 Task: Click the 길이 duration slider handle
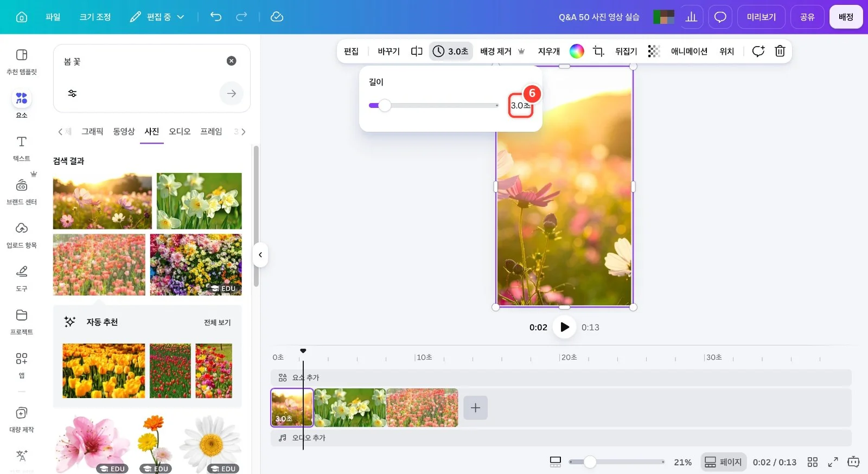click(x=385, y=105)
